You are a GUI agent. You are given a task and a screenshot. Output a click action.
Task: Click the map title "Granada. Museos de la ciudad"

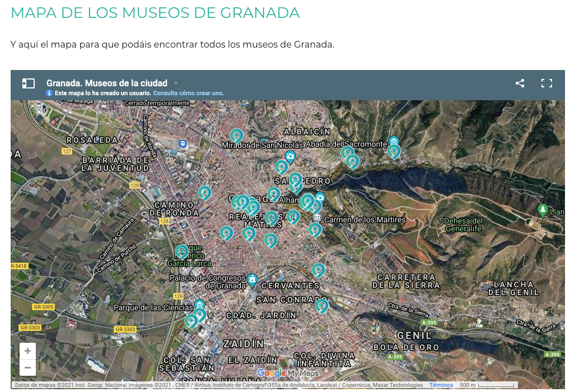point(106,83)
